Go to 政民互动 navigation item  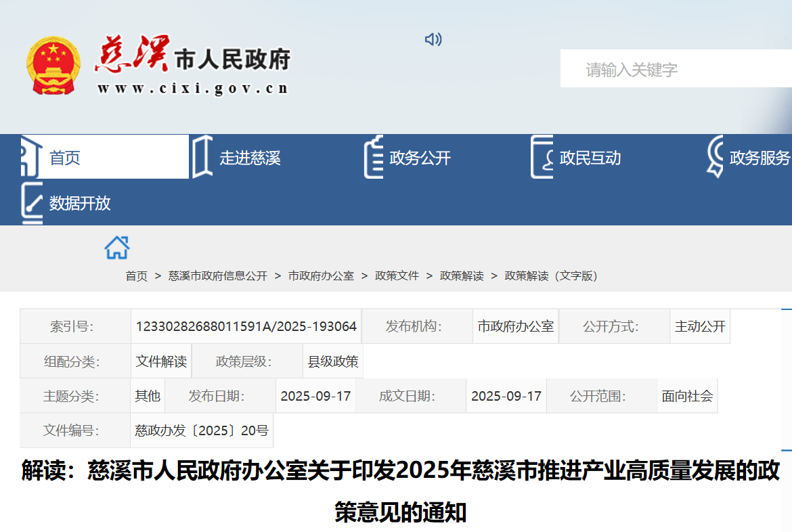point(590,158)
